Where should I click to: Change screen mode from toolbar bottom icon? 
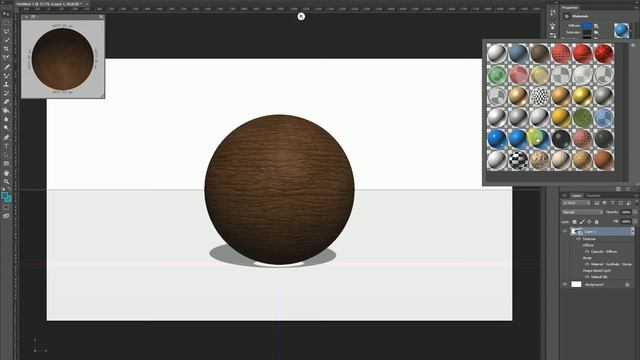[6, 216]
